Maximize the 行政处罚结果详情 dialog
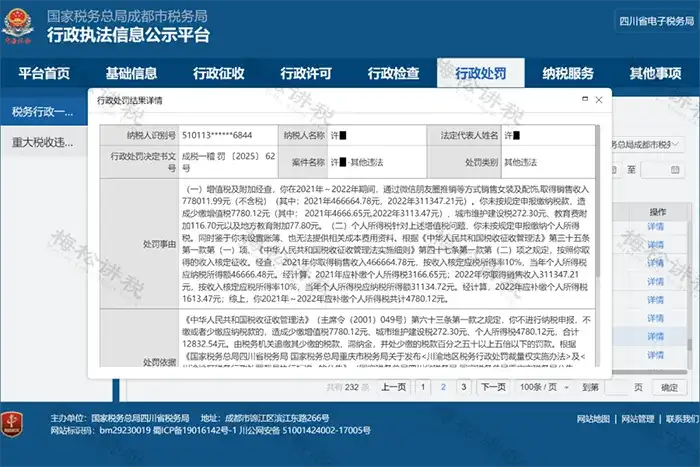Viewport: 700px width, 467px height. click(585, 99)
